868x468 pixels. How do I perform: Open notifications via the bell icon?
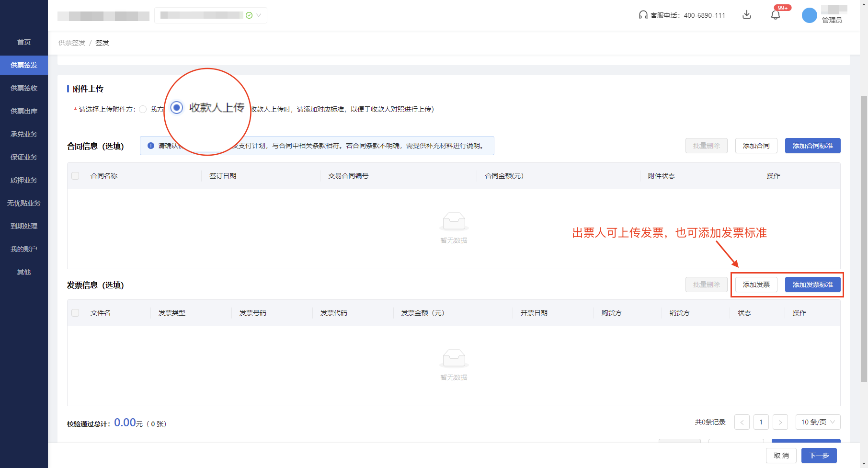click(x=775, y=15)
